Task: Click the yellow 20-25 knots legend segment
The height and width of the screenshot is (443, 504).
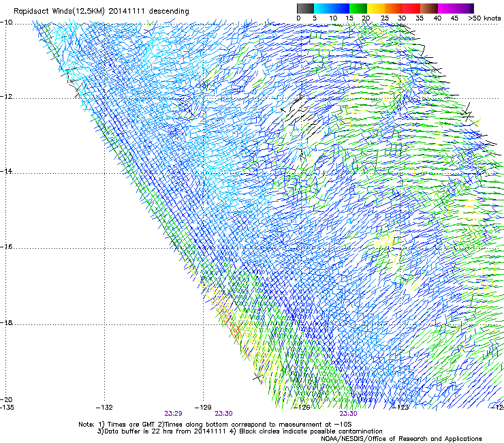Action: click(376, 8)
